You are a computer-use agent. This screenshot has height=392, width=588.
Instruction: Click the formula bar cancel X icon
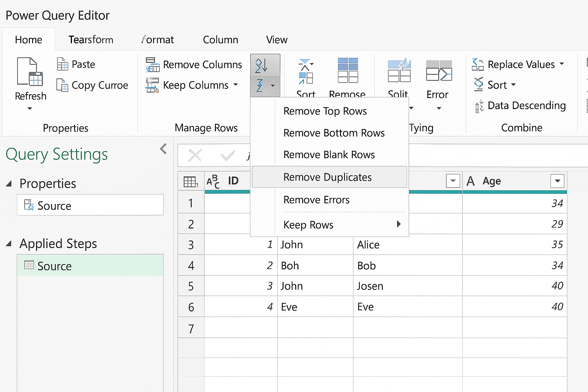[195, 155]
